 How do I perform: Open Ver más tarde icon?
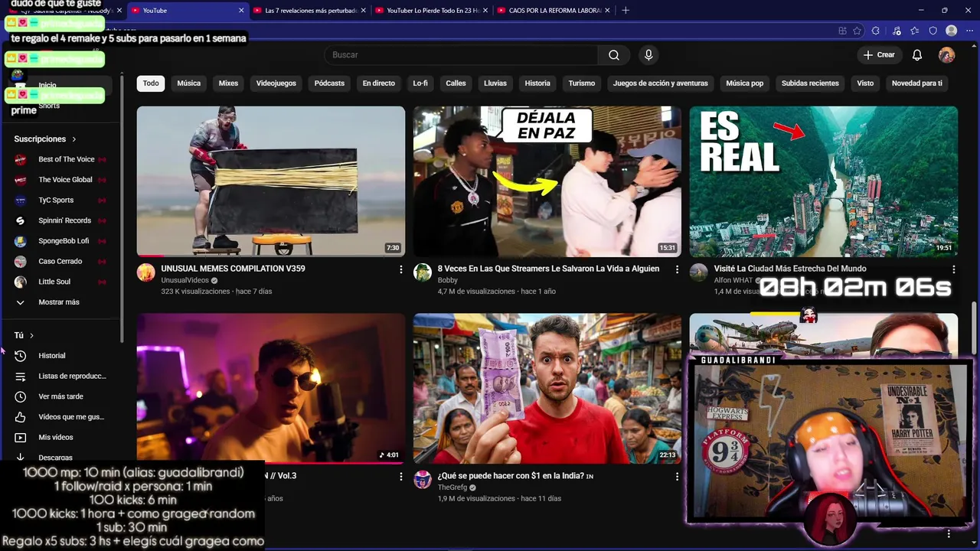coord(21,396)
